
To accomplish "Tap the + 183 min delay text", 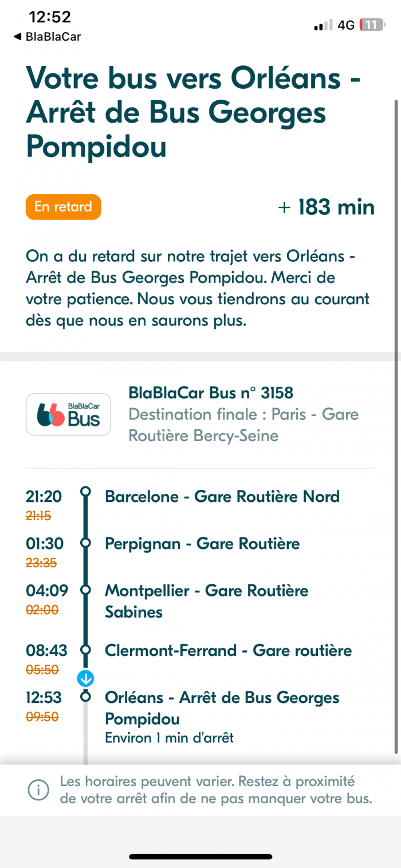I will pos(326,207).
